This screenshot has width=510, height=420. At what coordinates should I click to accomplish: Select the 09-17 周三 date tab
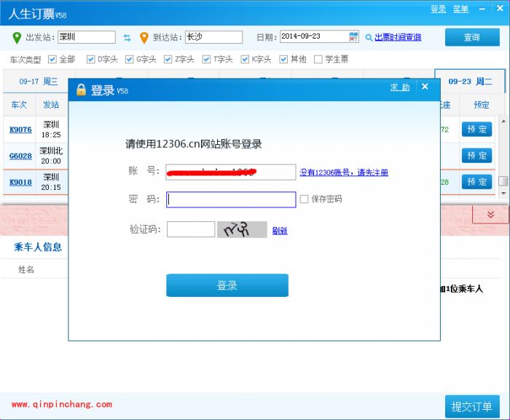[x=39, y=82]
